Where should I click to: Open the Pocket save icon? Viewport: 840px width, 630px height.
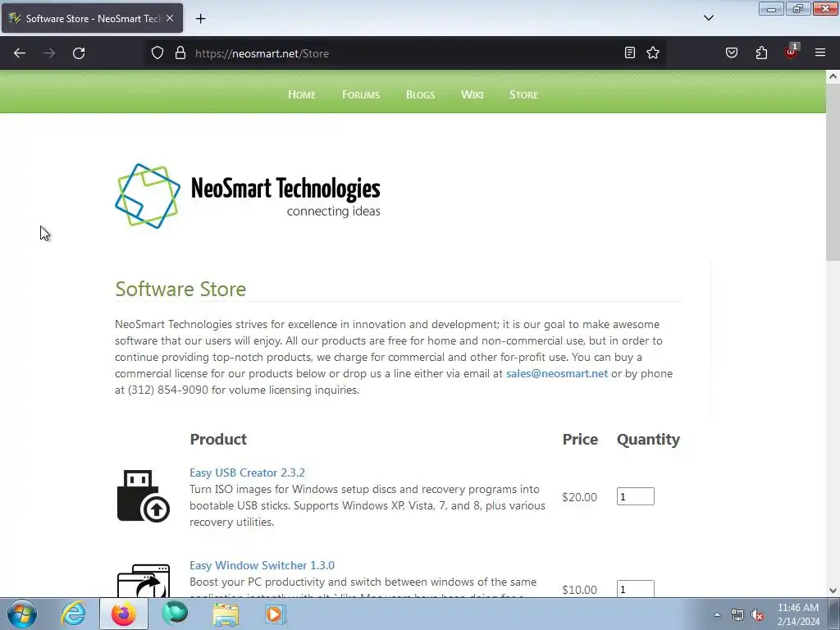(x=732, y=52)
